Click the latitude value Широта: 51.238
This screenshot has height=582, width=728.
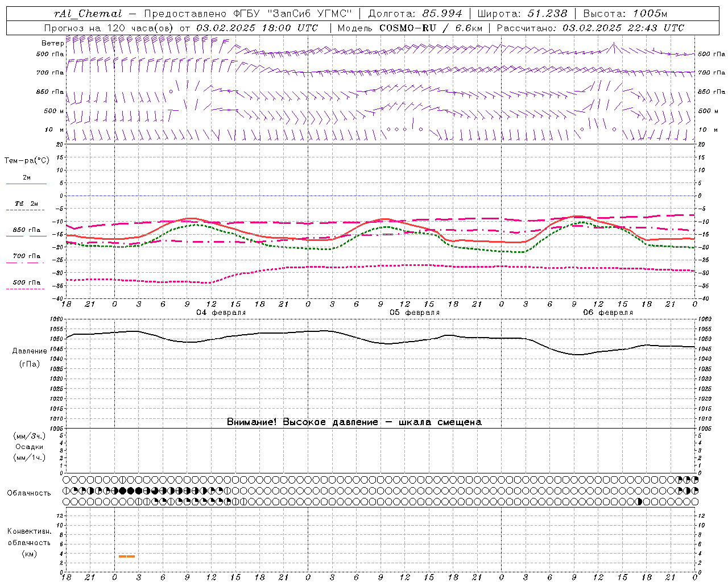tap(522, 14)
